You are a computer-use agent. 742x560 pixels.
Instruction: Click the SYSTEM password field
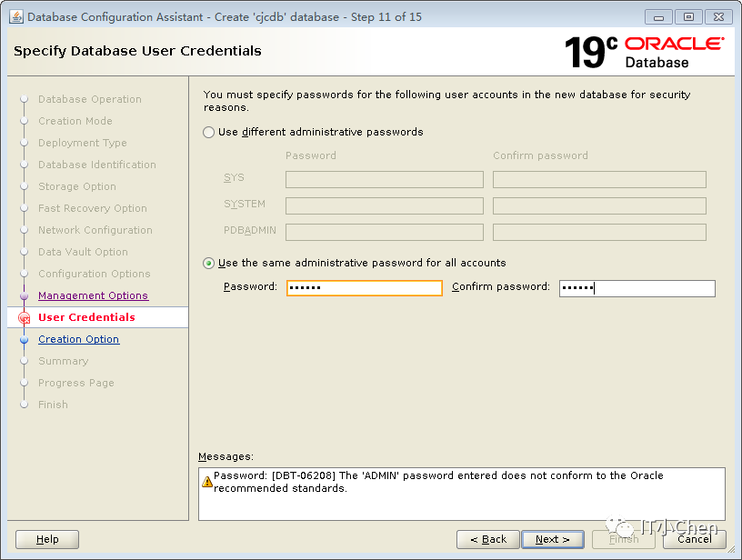[x=385, y=206]
